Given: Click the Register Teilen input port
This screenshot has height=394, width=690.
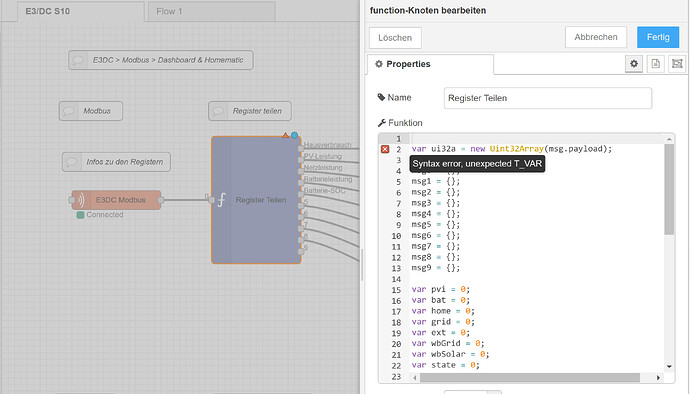Looking at the screenshot, I should click(212, 200).
